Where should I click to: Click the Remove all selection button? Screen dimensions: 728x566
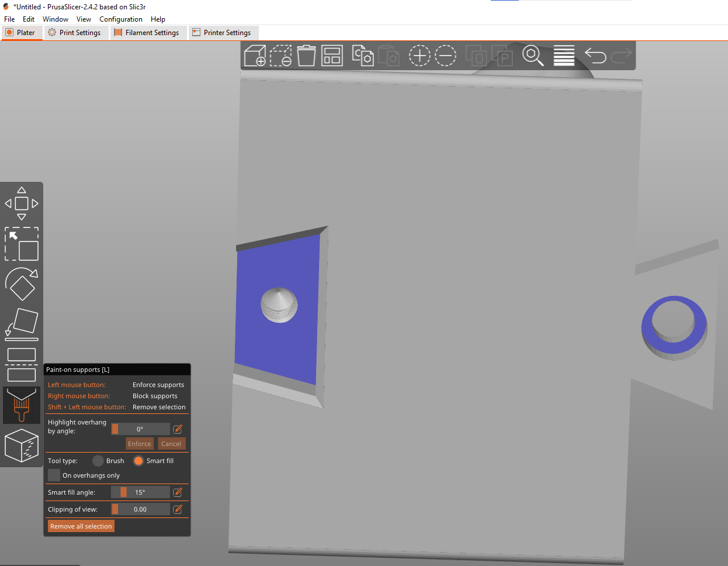pos(81,526)
